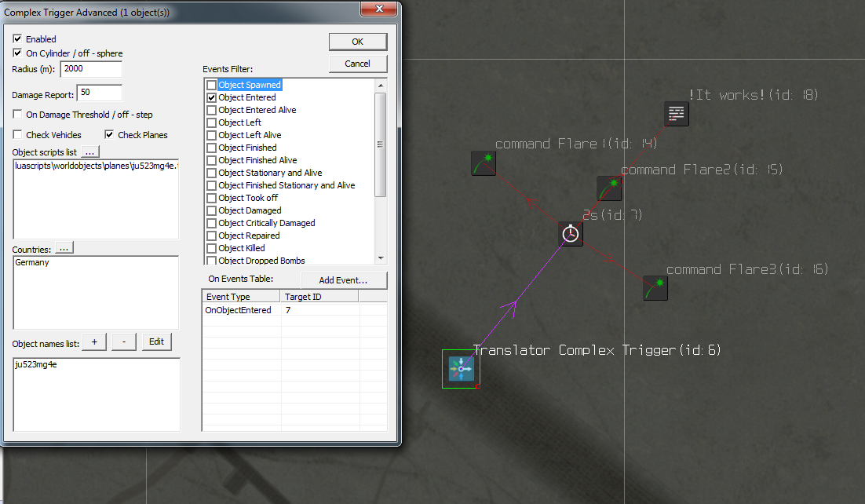Image resolution: width=865 pixels, height=504 pixels.
Task: Check the Object Finished event filter
Action: coord(211,148)
